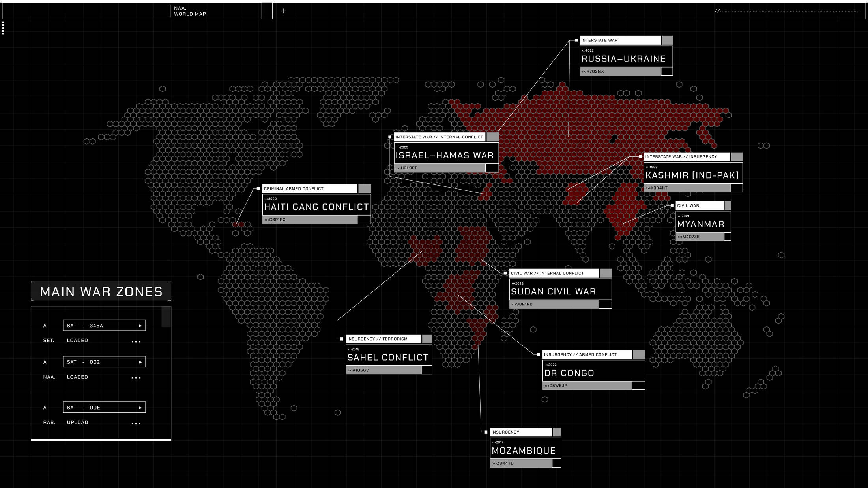Expand the SAT - 345A selector arrow

coord(140,326)
